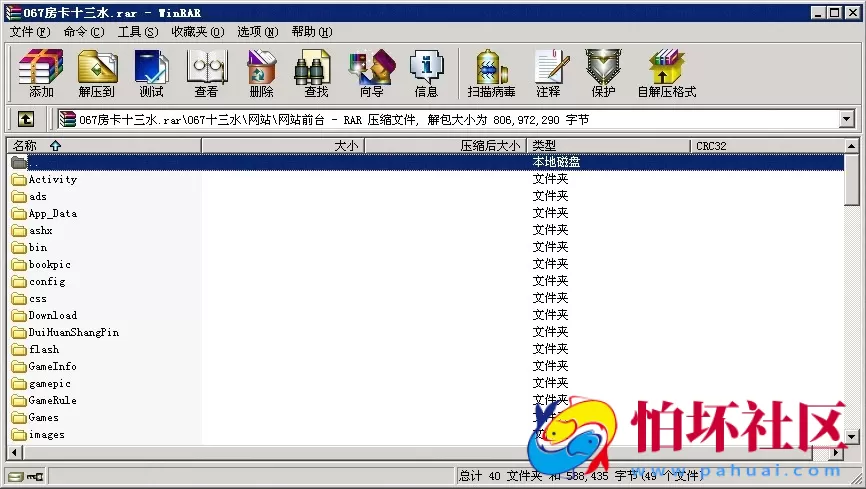Click the 保护 (Protect) shield icon
This screenshot has height=489, width=866.
[x=603, y=73]
